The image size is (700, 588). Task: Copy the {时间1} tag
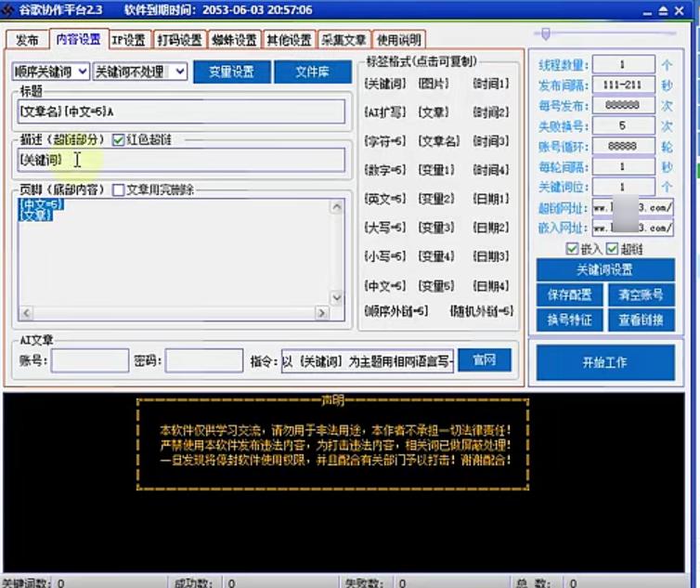[x=491, y=84]
